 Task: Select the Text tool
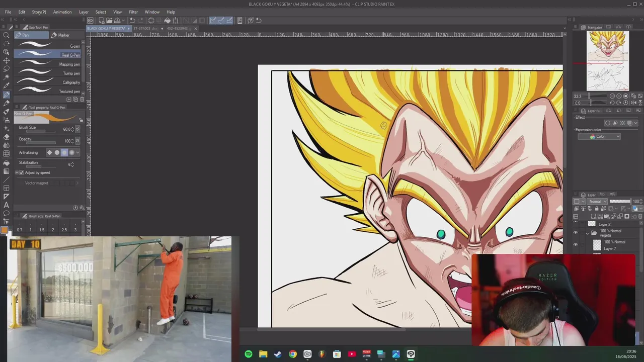6,205
